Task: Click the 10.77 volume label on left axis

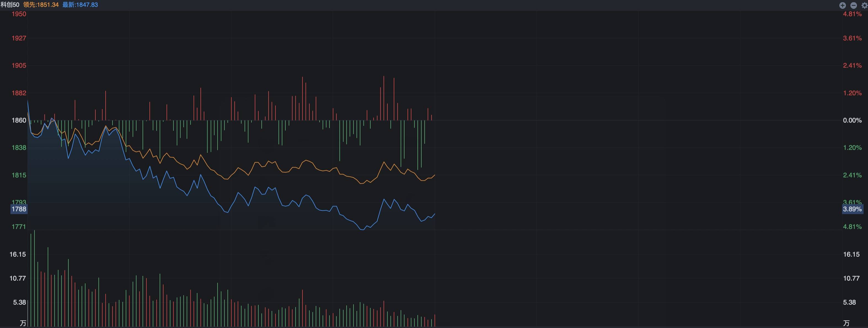Action: pyautogui.click(x=18, y=278)
